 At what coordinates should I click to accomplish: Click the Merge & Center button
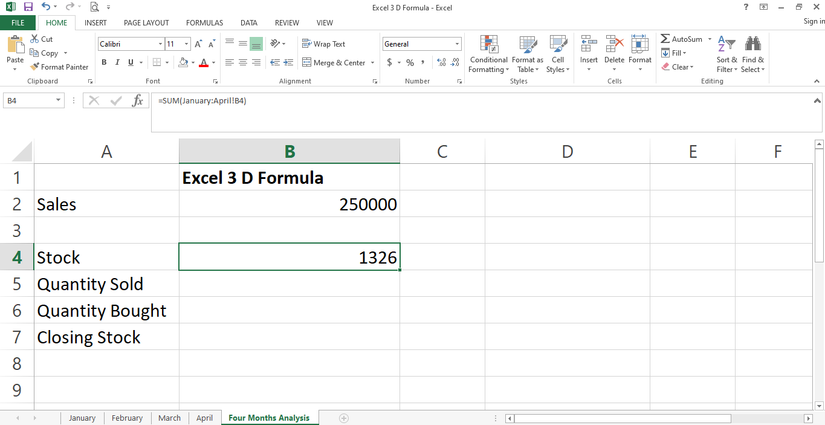click(x=333, y=63)
